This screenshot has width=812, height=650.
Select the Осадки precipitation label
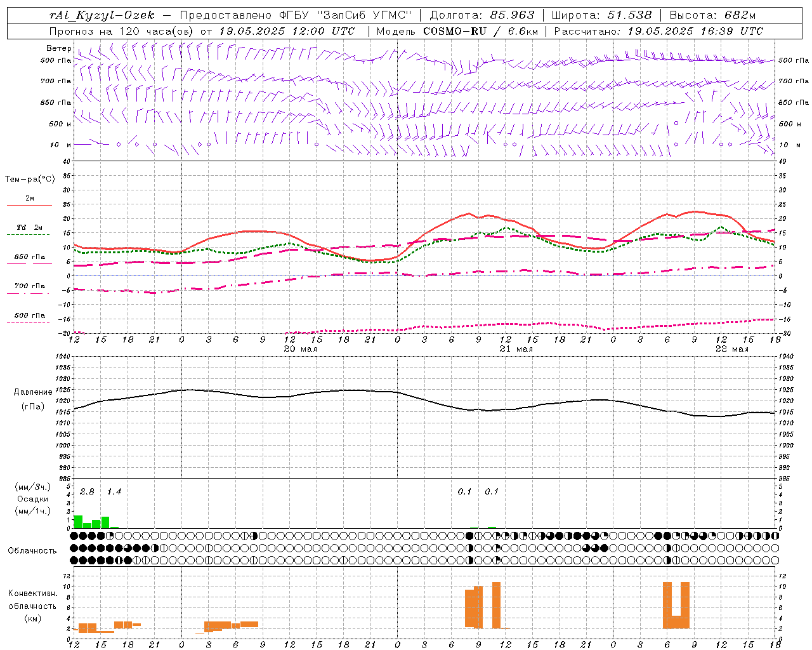coord(33,499)
